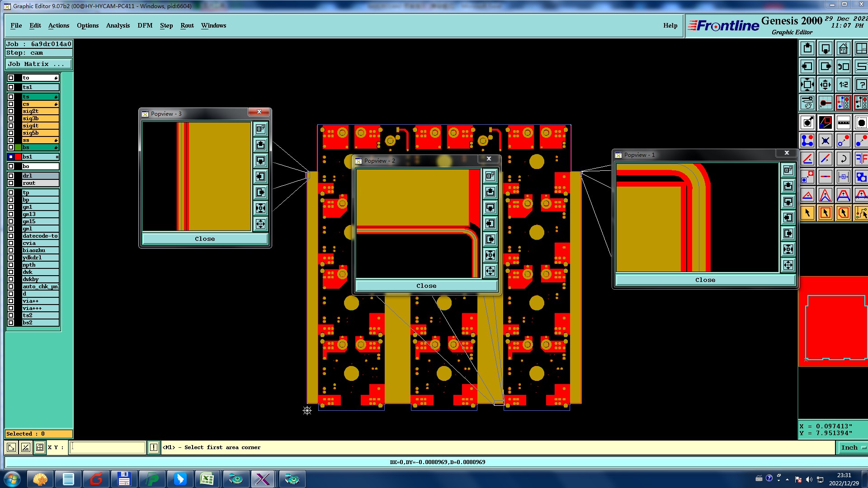
Task: Open the Analysis menu
Action: tap(118, 25)
